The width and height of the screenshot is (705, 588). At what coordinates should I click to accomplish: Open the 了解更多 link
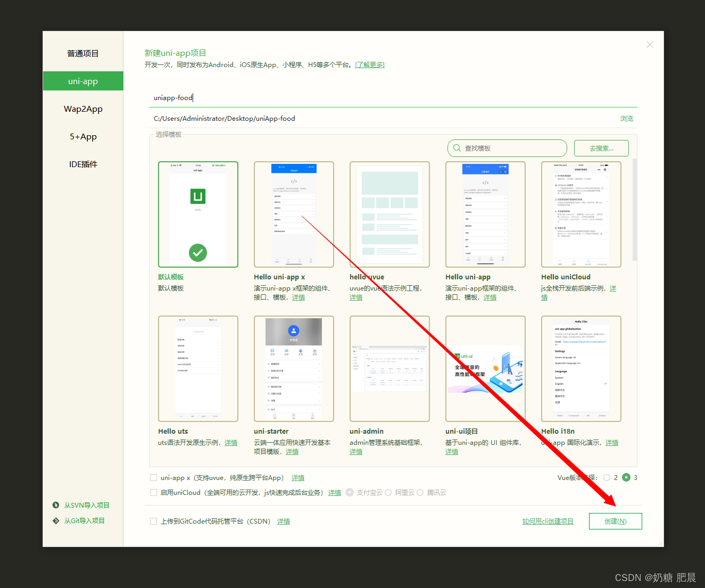370,64
